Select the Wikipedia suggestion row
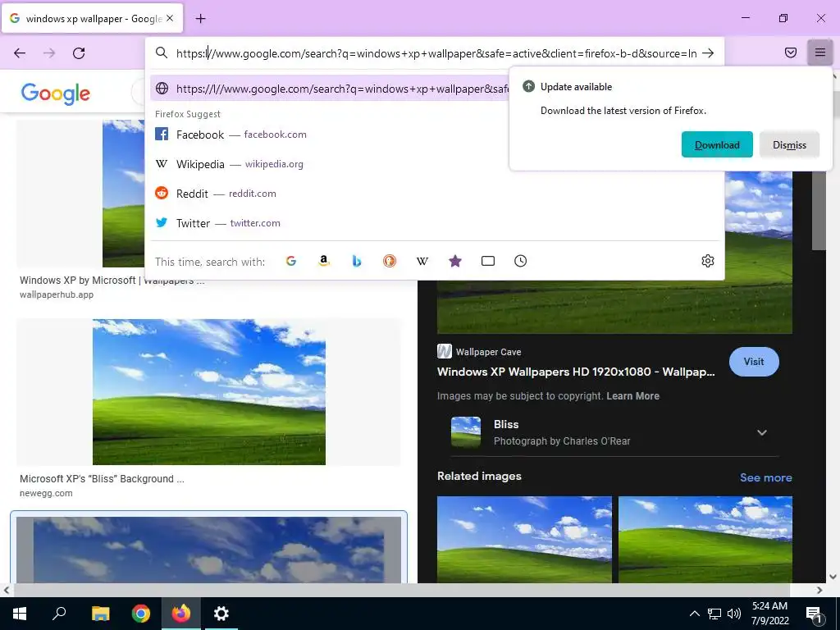This screenshot has height=630, width=840. click(x=330, y=164)
